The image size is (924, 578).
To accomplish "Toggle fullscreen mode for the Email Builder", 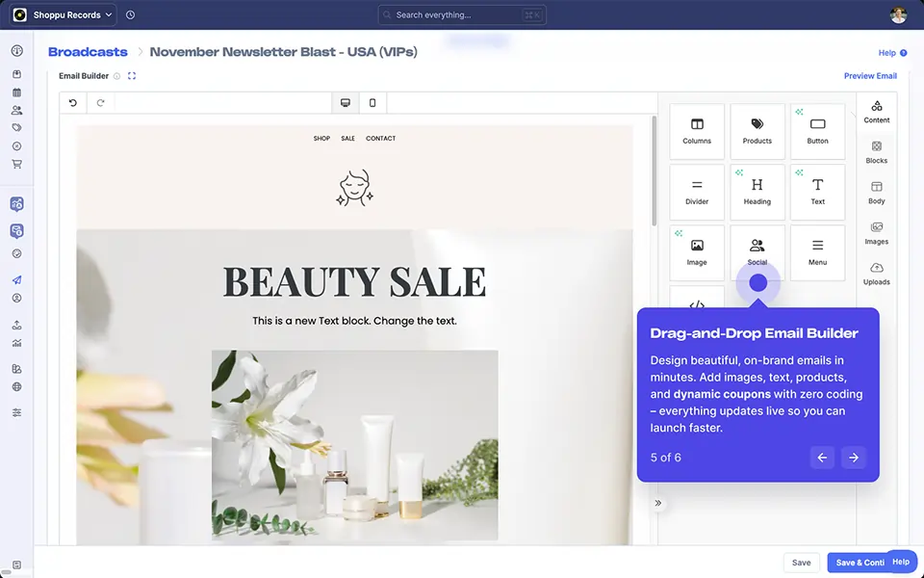I will (132, 75).
